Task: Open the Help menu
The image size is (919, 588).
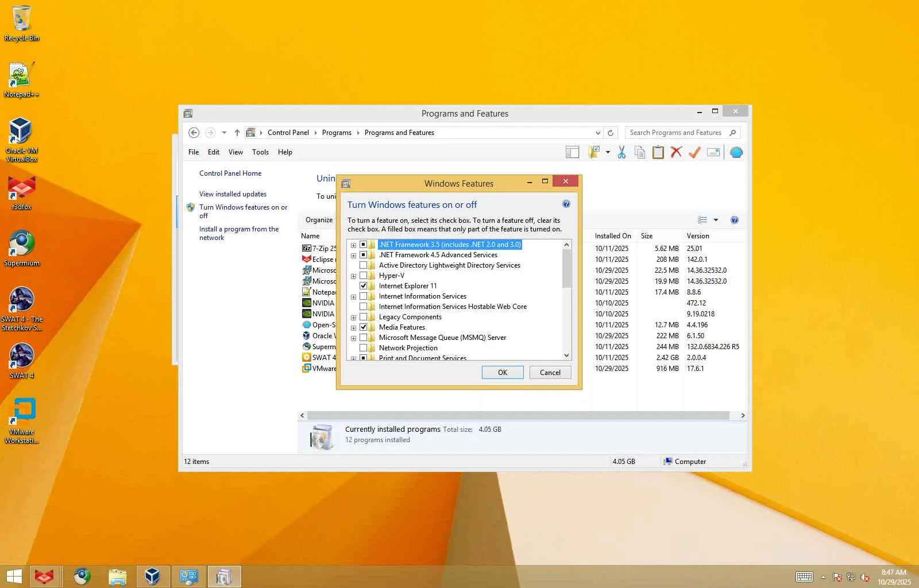Action: [285, 152]
